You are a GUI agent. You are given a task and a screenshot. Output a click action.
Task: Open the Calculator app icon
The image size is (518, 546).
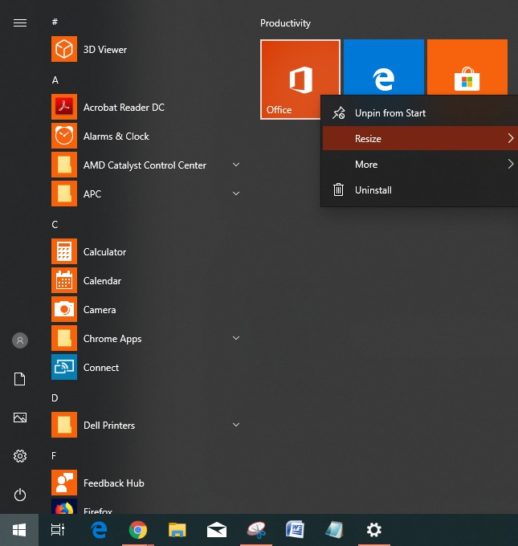(64, 251)
